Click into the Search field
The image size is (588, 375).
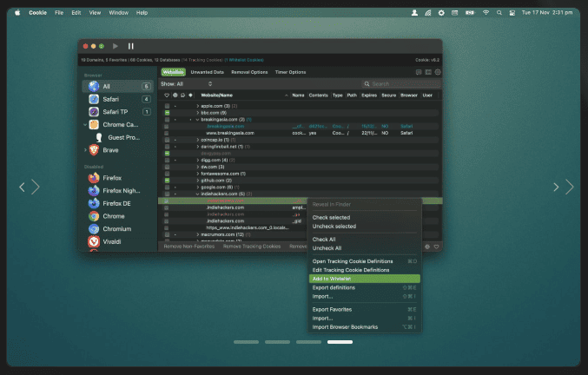coord(401,84)
